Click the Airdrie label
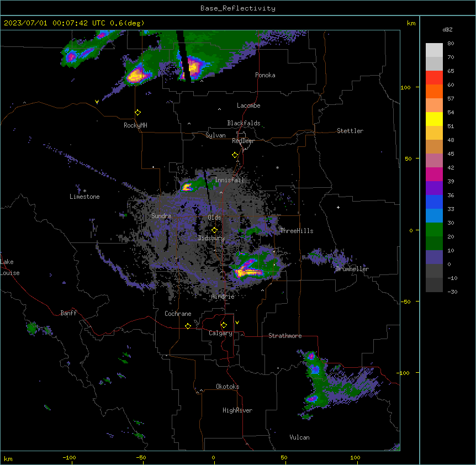This screenshot has height=465, width=476. pyautogui.click(x=223, y=297)
